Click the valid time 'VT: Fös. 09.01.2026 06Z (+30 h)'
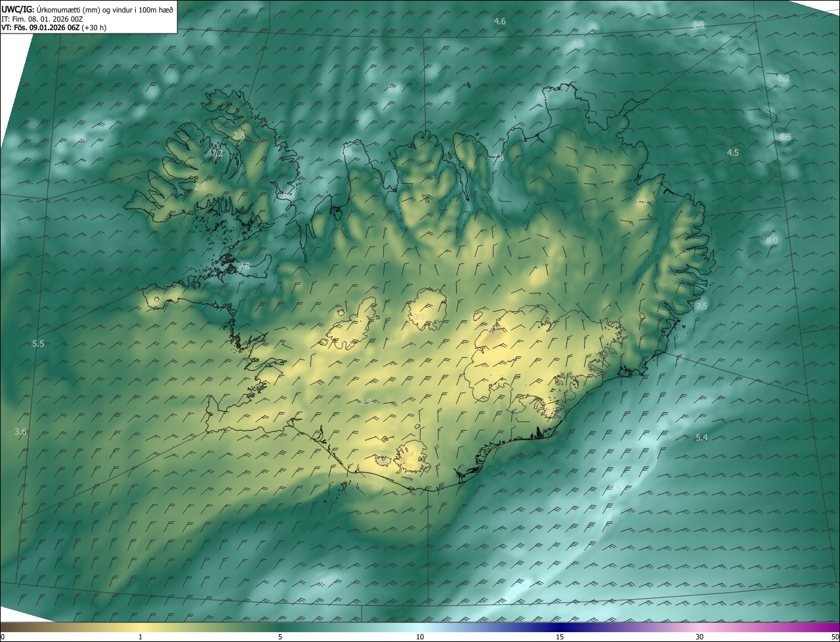The image size is (840, 642). tap(54, 28)
